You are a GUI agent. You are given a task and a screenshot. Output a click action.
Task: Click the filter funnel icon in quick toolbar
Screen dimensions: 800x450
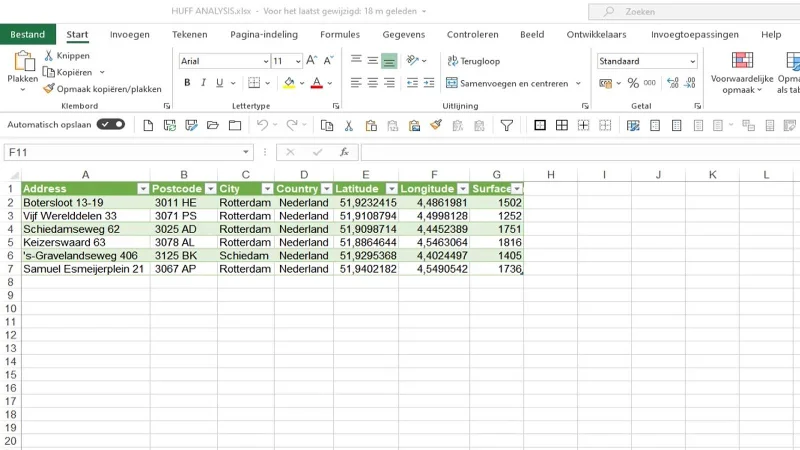[x=507, y=125]
